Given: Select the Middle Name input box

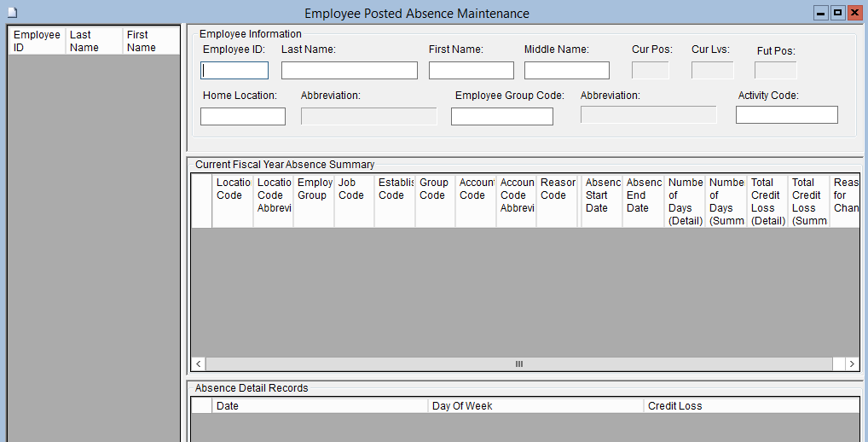Looking at the screenshot, I should (x=566, y=71).
